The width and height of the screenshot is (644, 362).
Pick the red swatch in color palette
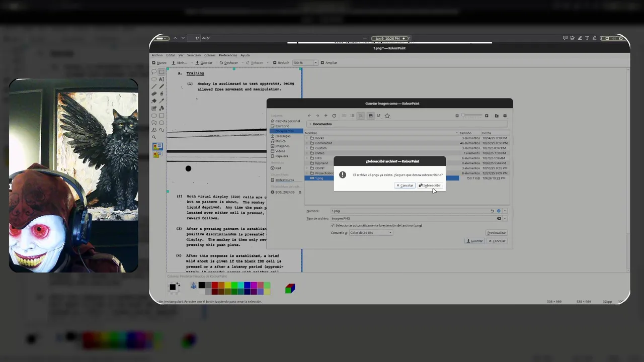215,285
